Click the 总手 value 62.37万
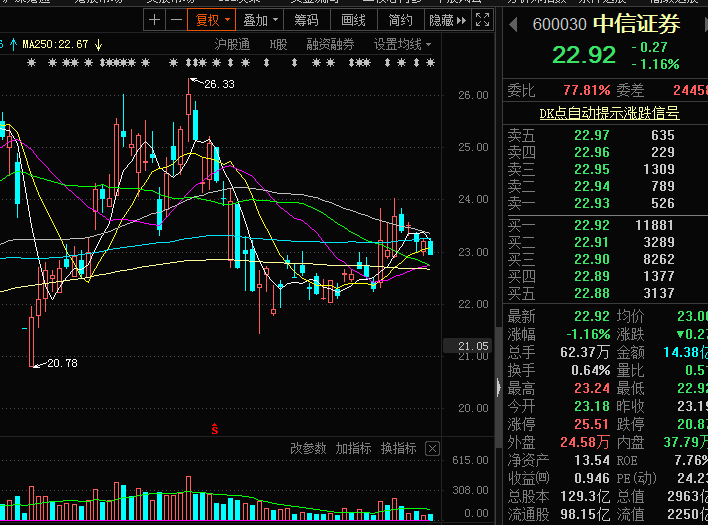708x525 pixels. (x=585, y=352)
